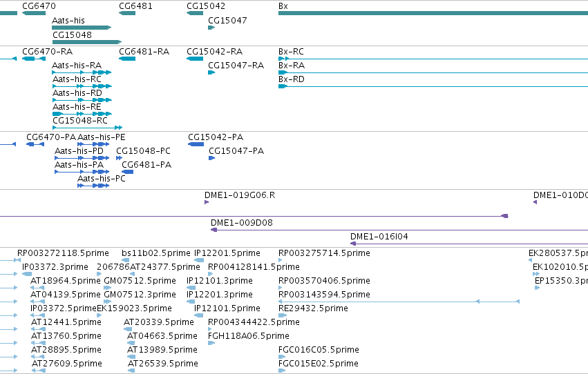The height and width of the screenshot is (374, 588).
Task: Click protein Aats-his-PC
Action: (x=93, y=186)
